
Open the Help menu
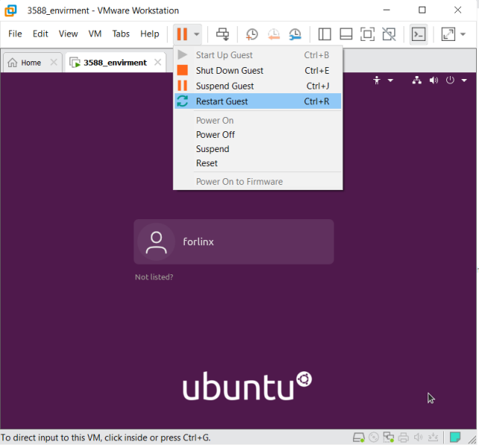[150, 34]
